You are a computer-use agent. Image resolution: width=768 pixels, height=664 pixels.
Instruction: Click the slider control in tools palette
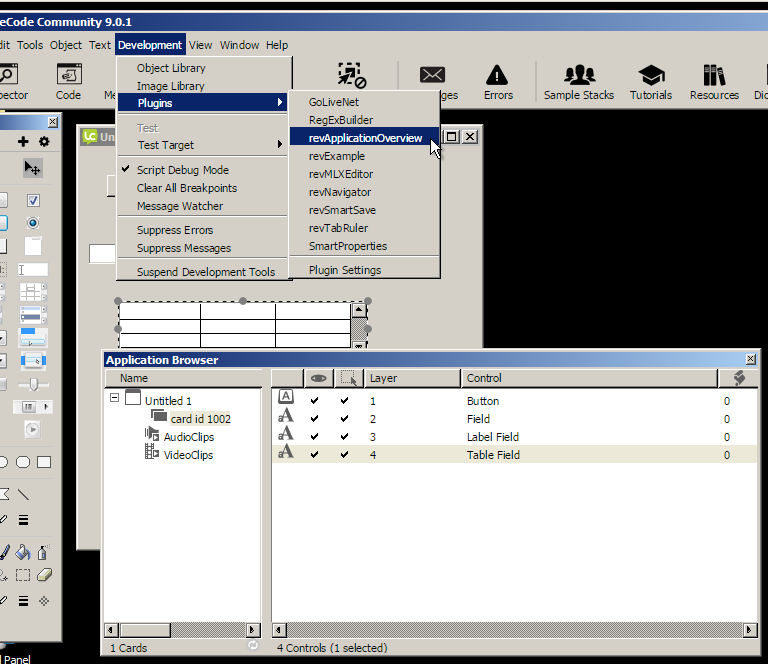tap(32, 383)
